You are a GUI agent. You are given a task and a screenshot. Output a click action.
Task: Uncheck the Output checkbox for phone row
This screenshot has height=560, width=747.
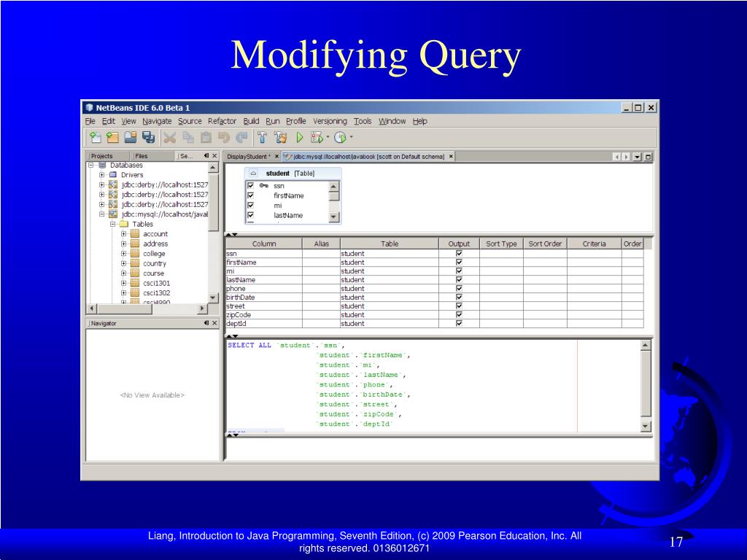coord(459,288)
